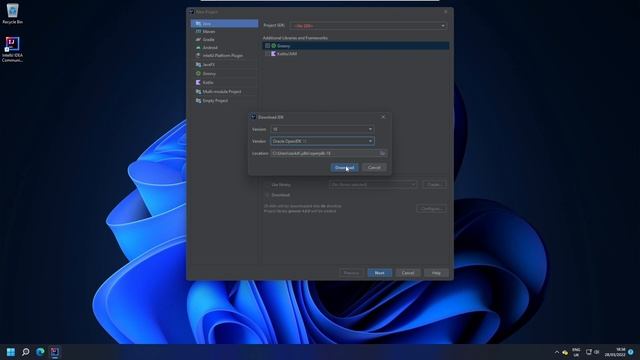The height and width of the screenshot is (360, 640).
Task: Click Cancel button in New Project window
Action: (x=408, y=273)
